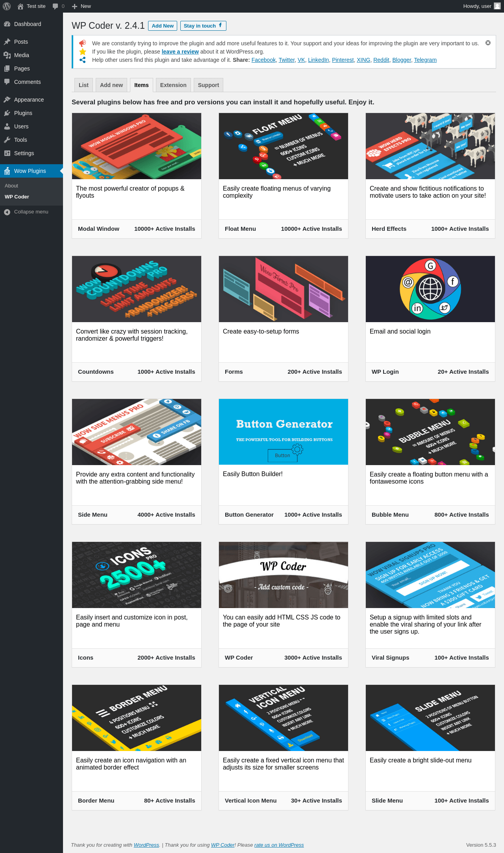504x853 pixels.
Task: Click the Stay in touch button
Action: pos(203,26)
